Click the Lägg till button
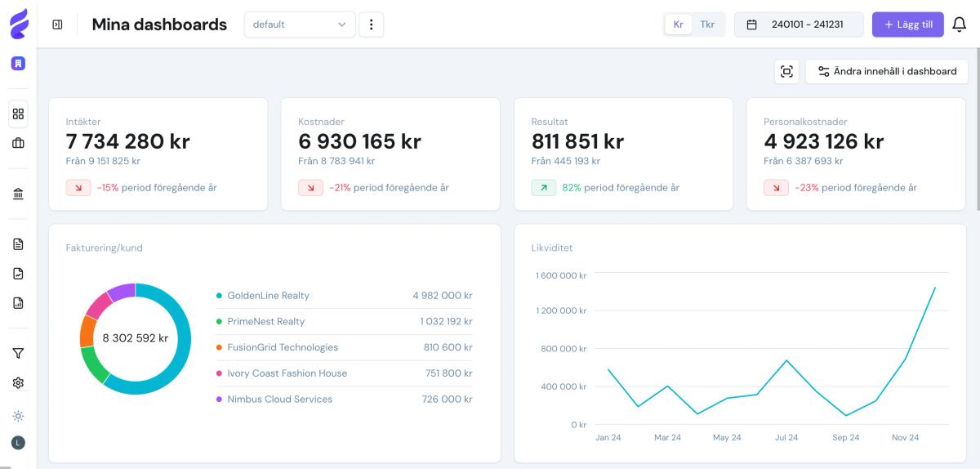The height and width of the screenshot is (469, 980). (907, 25)
